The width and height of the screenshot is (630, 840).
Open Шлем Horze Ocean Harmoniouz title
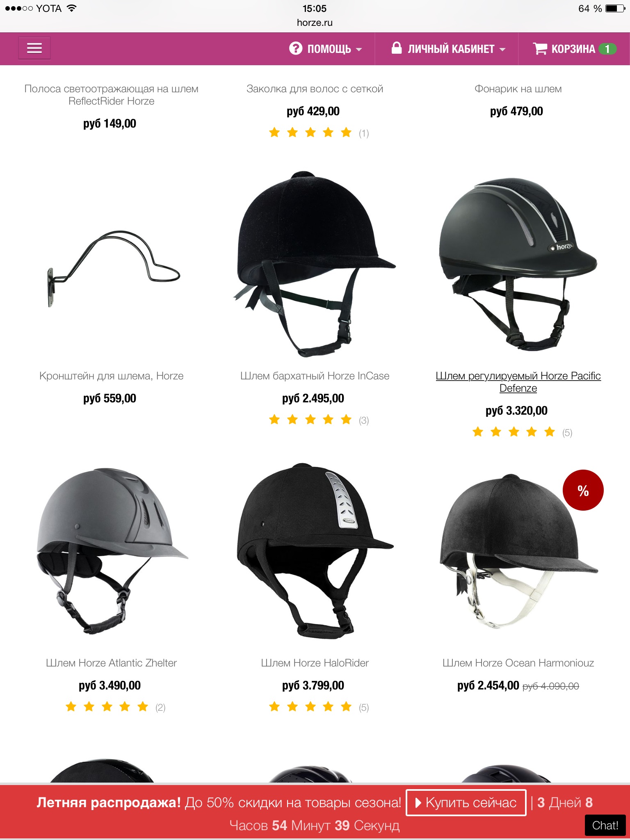pyautogui.click(x=518, y=663)
